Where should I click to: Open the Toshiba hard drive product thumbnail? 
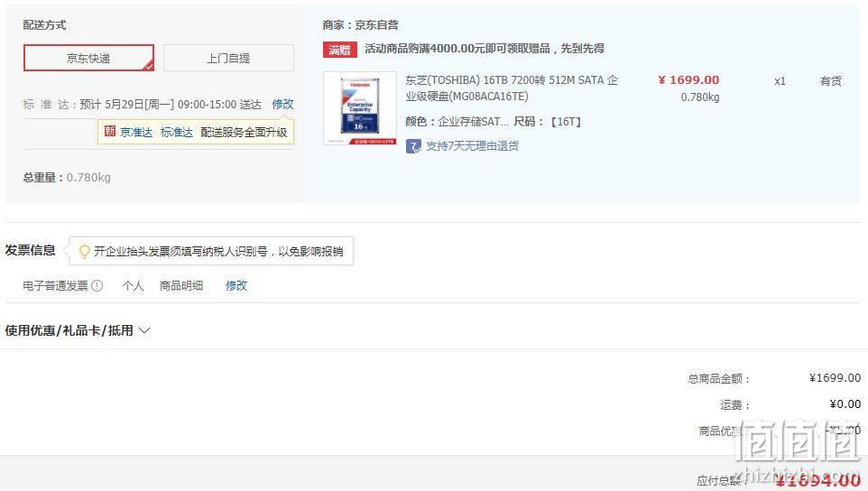click(x=360, y=108)
